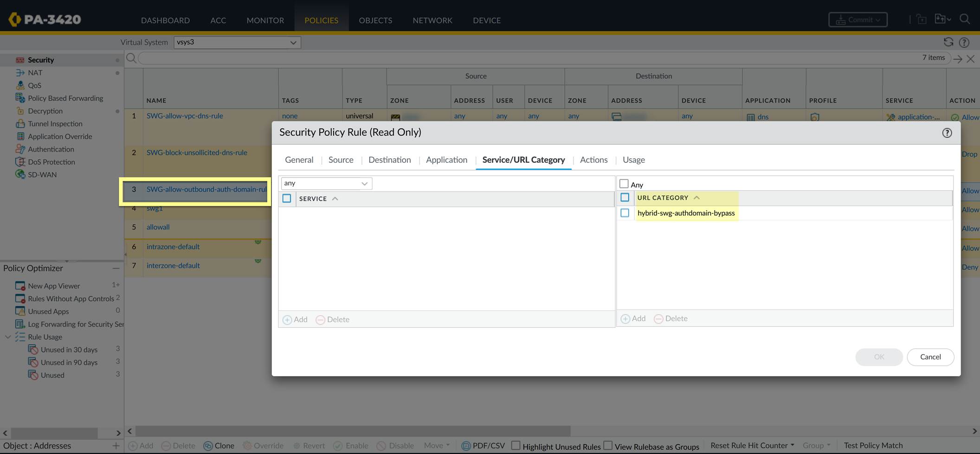Open Application Override icon
Viewport: 980px width, 454px height.
(20, 136)
